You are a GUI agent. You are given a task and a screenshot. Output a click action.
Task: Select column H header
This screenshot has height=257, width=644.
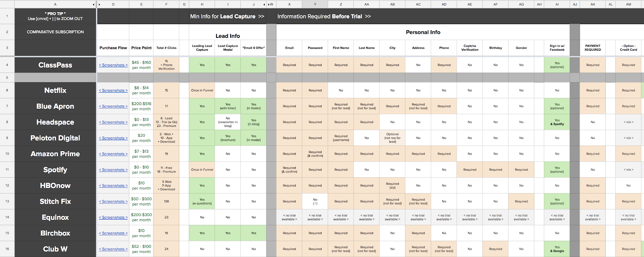[202, 4]
